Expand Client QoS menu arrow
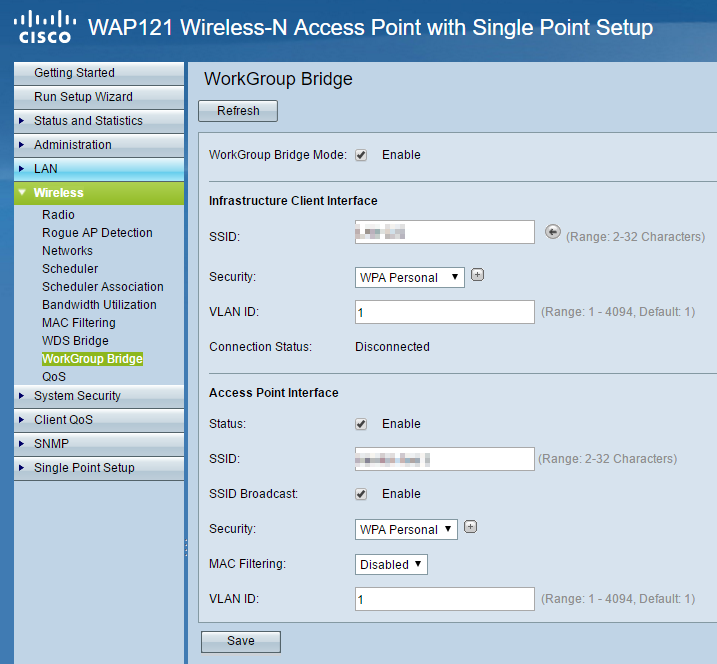Viewport: 717px width, 664px height. tap(21, 419)
